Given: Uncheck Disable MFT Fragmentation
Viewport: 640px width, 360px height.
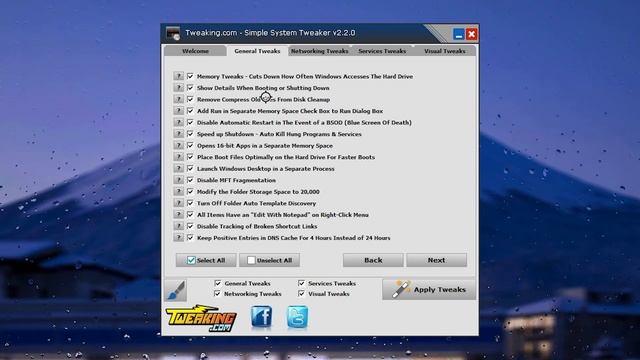Looking at the screenshot, I should tap(190, 180).
